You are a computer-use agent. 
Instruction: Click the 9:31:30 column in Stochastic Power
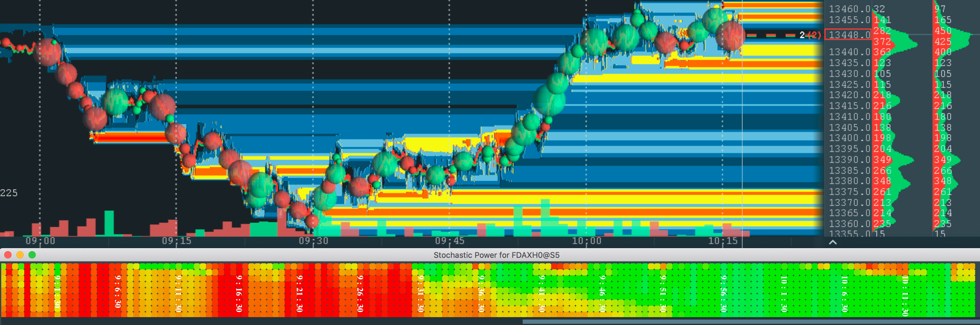[x=420, y=294]
